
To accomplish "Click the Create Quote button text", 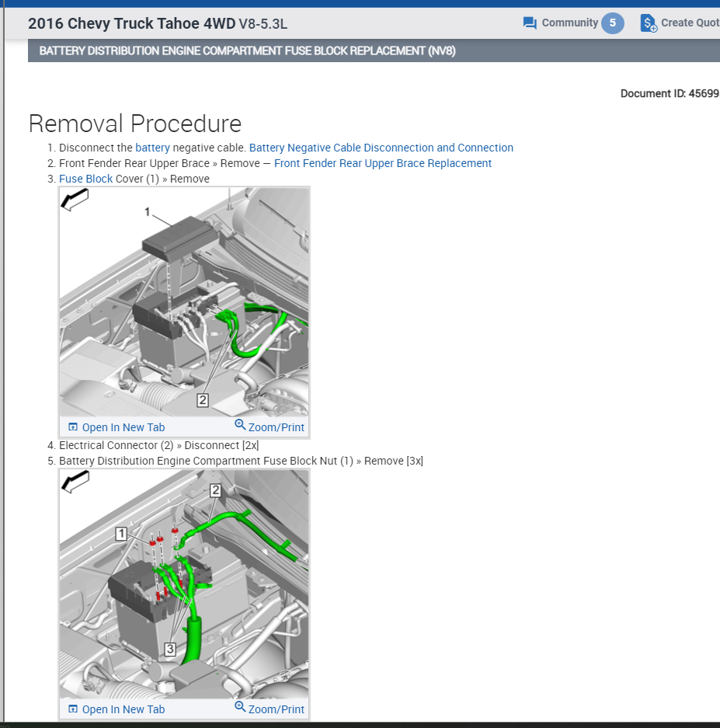I will [x=690, y=23].
